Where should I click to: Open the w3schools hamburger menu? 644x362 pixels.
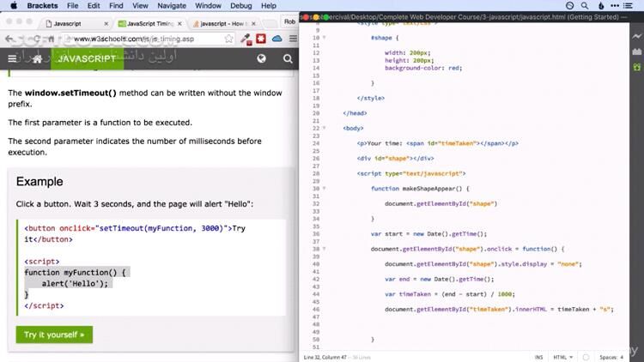(12, 58)
